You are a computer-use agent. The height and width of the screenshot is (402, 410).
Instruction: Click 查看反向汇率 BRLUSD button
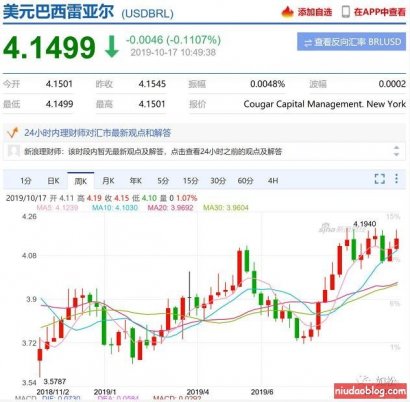pyautogui.click(x=352, y=42)
